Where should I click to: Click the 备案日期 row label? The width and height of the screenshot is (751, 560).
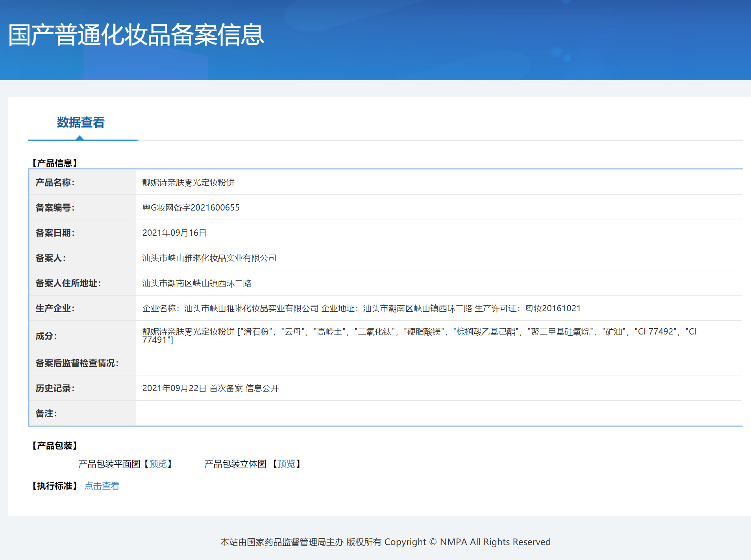click(55, 233)
